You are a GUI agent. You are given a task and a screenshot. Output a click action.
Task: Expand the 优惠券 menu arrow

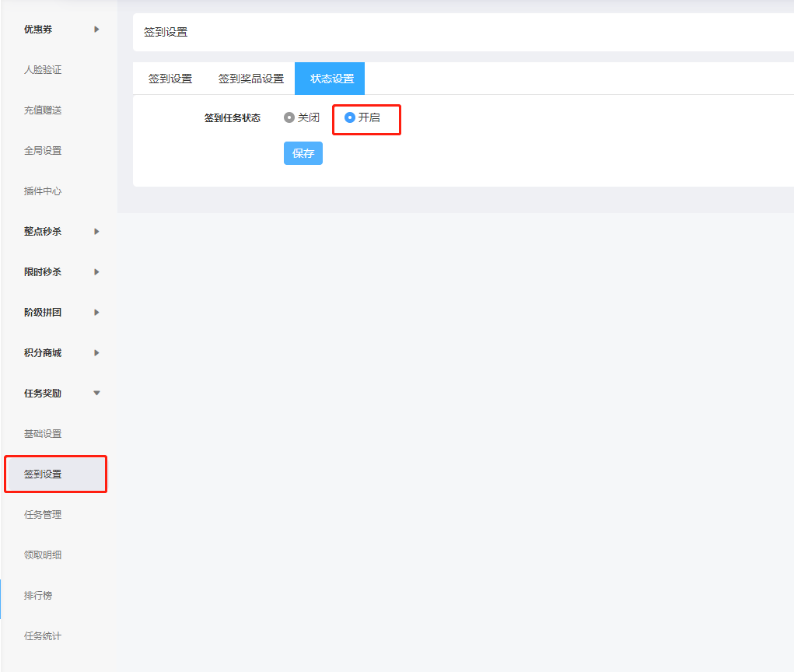point(96,30)
